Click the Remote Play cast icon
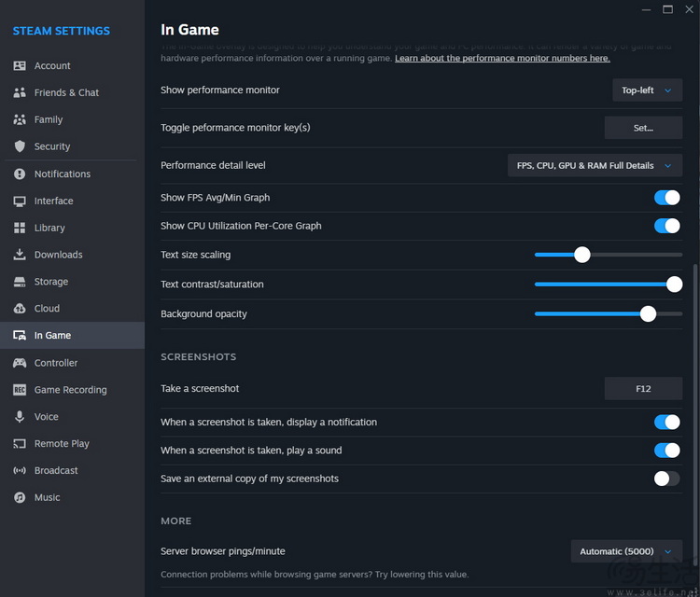The image size is (700, 597). (x=20, y=443)
